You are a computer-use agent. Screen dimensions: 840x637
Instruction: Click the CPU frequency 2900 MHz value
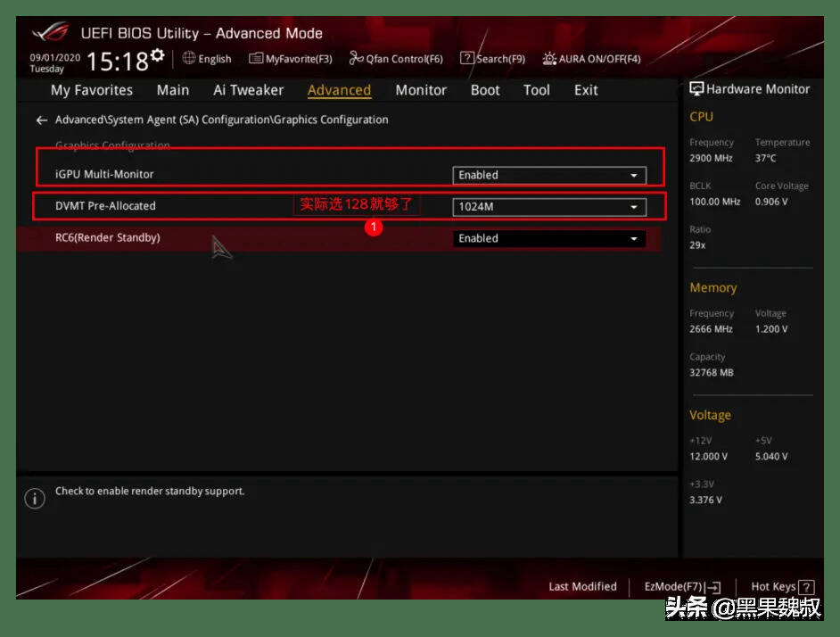click(711, 158)
